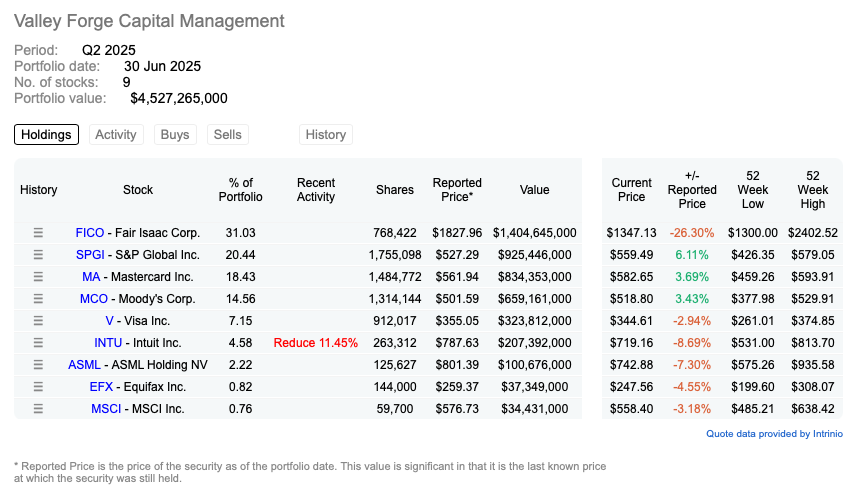Open the EFX ticker link
The height and width of the screenshot is (495, 853).
101,387
